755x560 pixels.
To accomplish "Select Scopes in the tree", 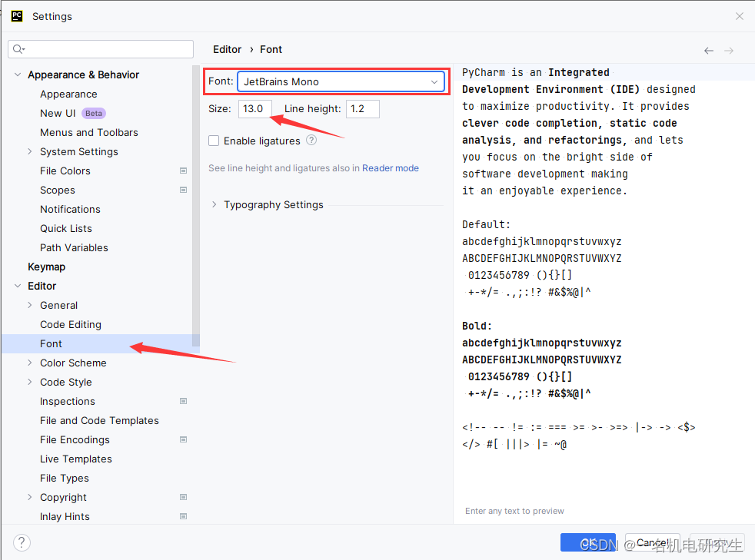I will click(58, 190).
